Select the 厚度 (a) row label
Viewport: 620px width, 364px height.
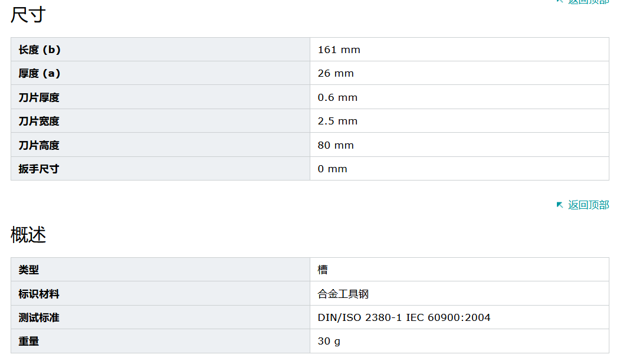pos(40,73)
